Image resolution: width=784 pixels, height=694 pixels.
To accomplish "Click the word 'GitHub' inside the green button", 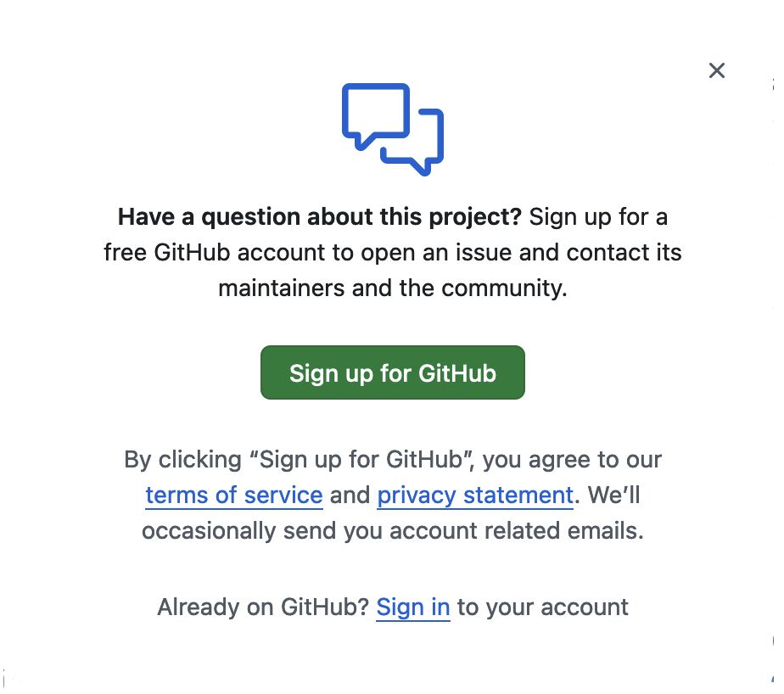I will pos(457,373).
